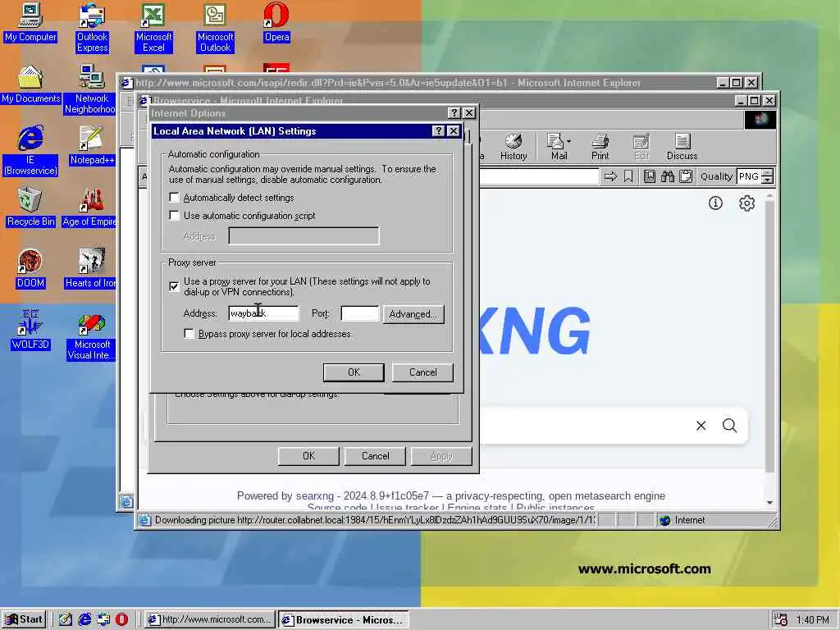Screen dimensions: 840x630
Task: Switch to Browservice window in taskbar
Action: [x=344, y=620]
